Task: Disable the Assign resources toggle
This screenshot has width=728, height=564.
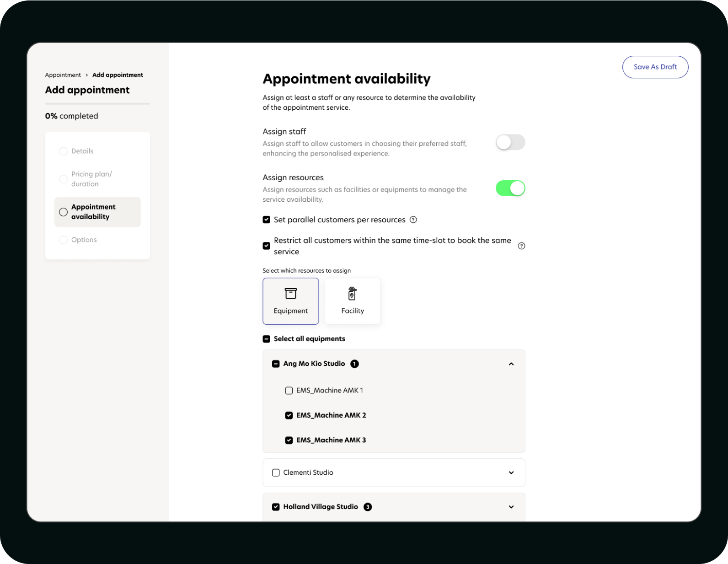Action: (x=510, y=188)
